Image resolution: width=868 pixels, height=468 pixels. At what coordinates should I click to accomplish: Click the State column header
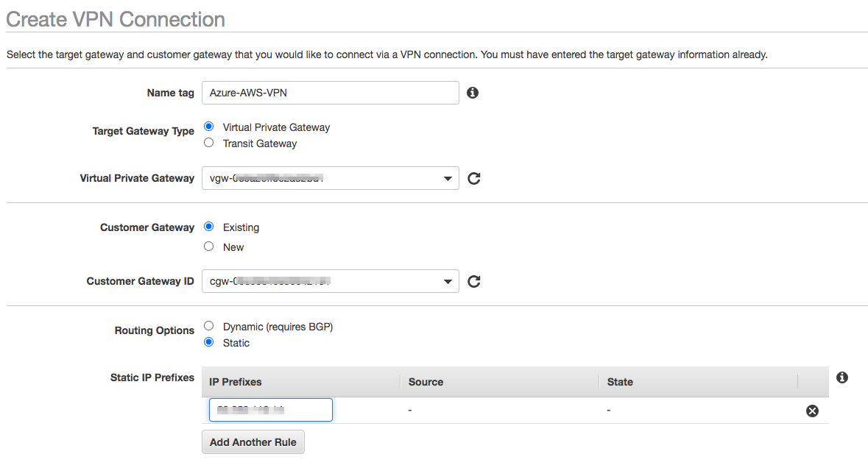[619, 382]
